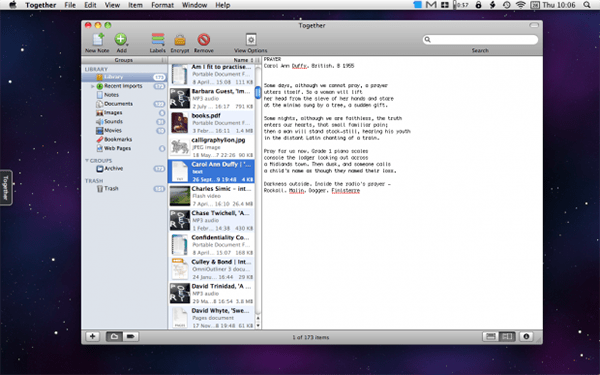Click the Wi-Fi status icon
The image size is (600, 375).
(520, 5)
